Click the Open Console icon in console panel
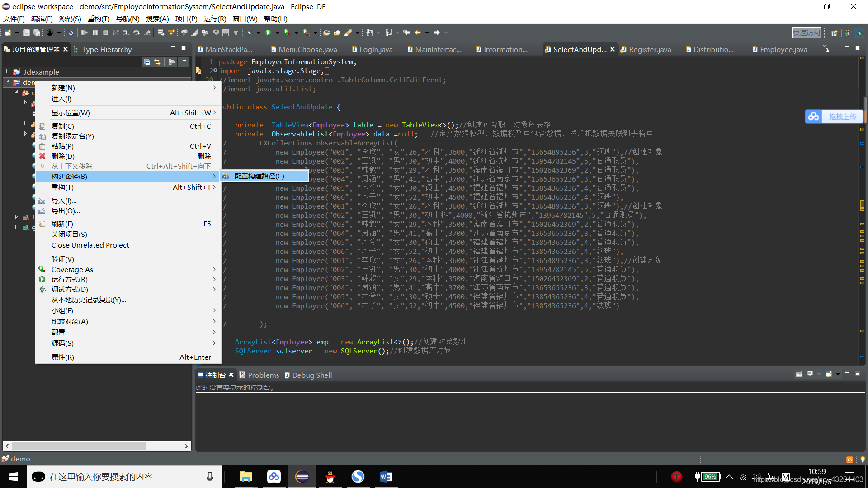 829,374
